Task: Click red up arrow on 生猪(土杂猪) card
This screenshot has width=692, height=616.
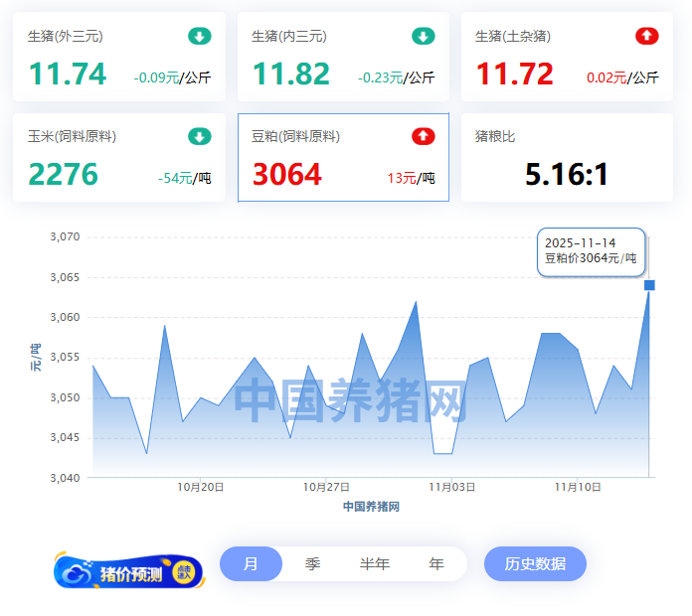Action: point(647,37)
